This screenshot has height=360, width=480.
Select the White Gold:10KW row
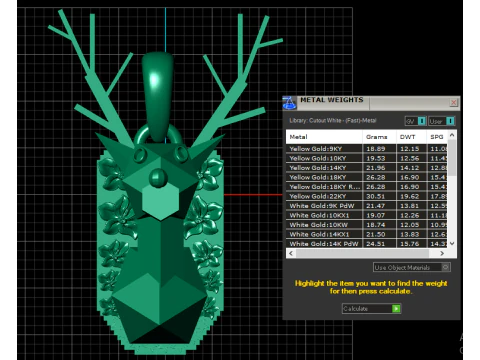[x=367, y=225]
